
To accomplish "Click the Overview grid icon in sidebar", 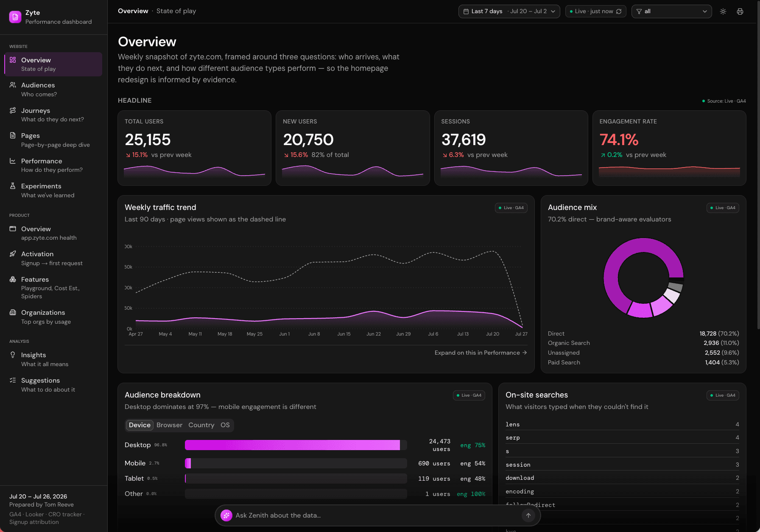I will click(13, 60).
